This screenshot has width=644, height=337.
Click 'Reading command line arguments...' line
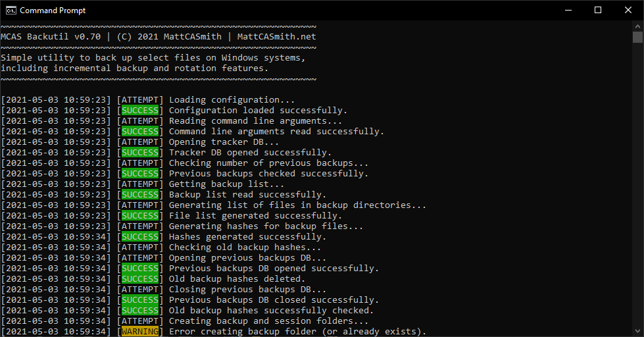tap(255, 121)
